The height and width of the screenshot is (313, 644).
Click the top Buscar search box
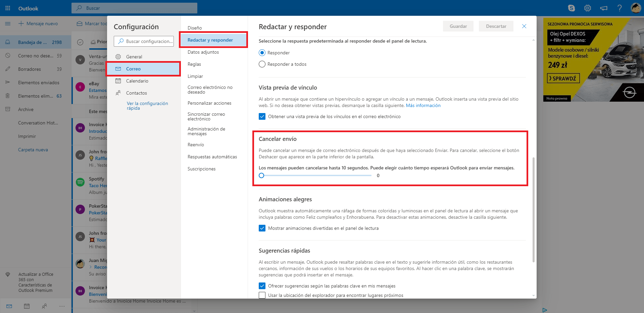134,8
